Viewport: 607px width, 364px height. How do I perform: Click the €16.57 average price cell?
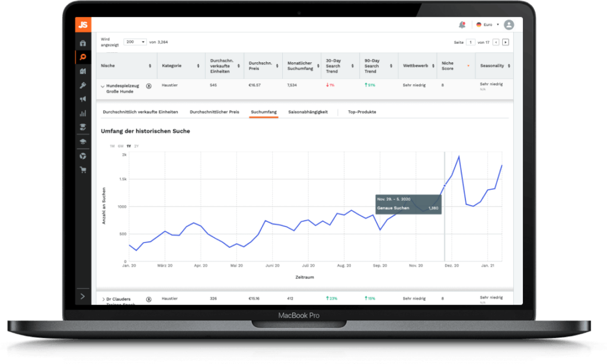[254, 85]
